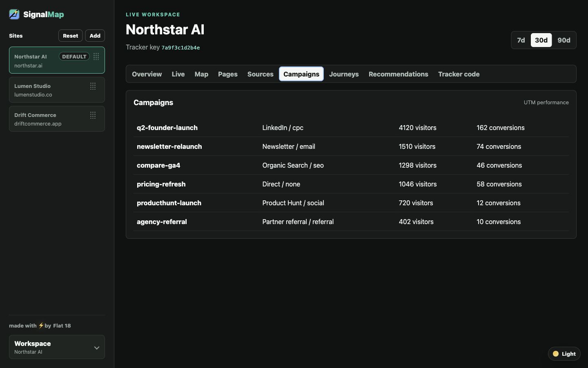Click the Organic Search / seo source

click(x=293, y=165)
